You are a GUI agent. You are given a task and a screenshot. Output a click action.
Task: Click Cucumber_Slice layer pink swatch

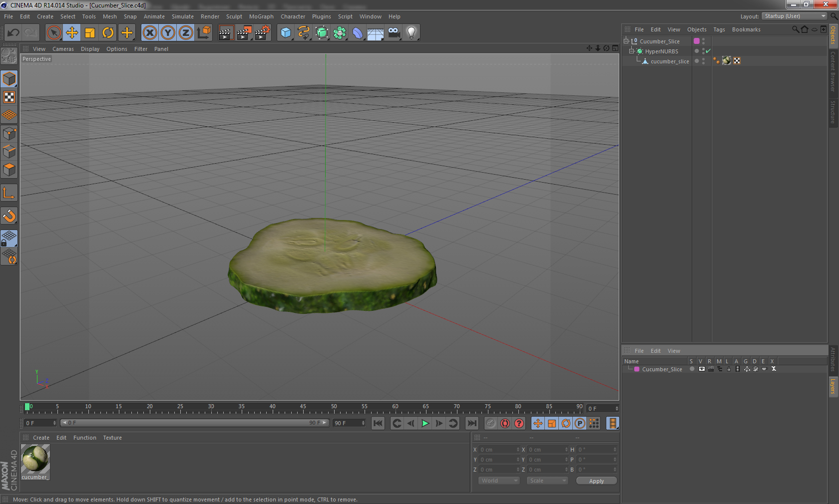point(637,369)
